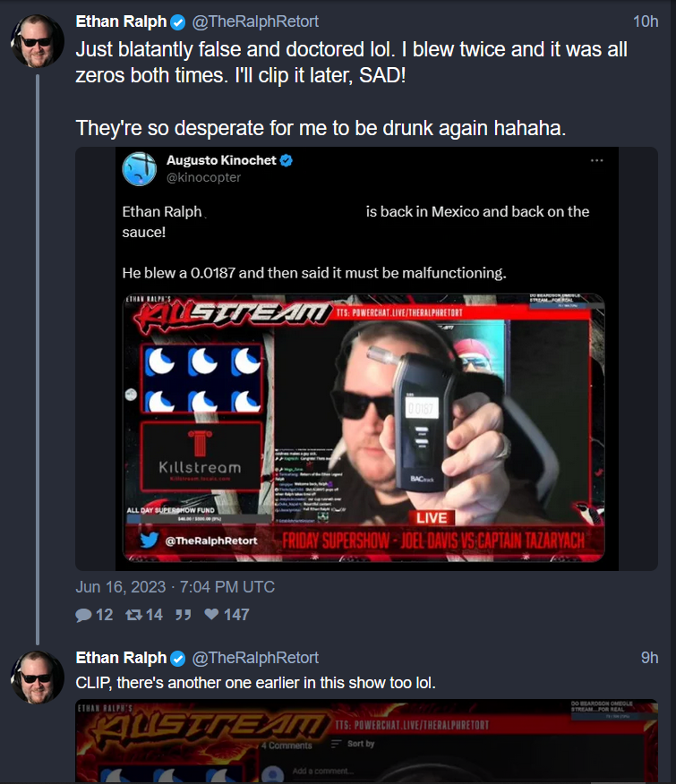Open Ethan Ralph's top profile avatar
The width and height of the screenshot is (676, 784).
click(37, 40)
